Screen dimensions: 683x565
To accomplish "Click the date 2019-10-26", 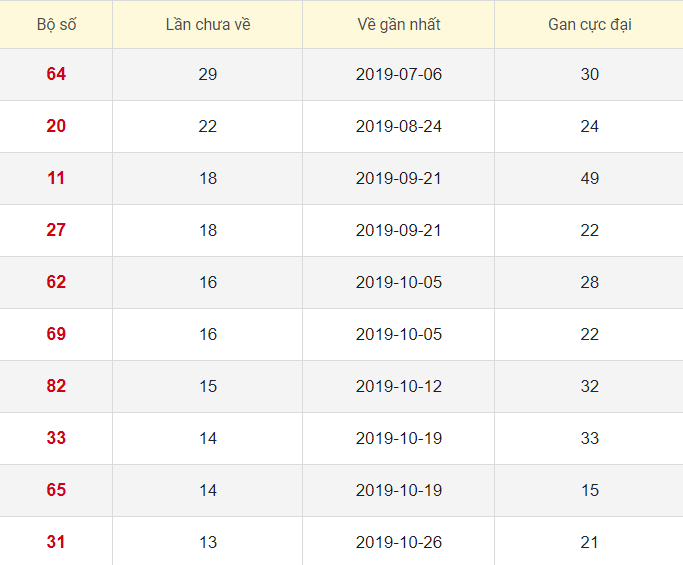I will (398, 542).
